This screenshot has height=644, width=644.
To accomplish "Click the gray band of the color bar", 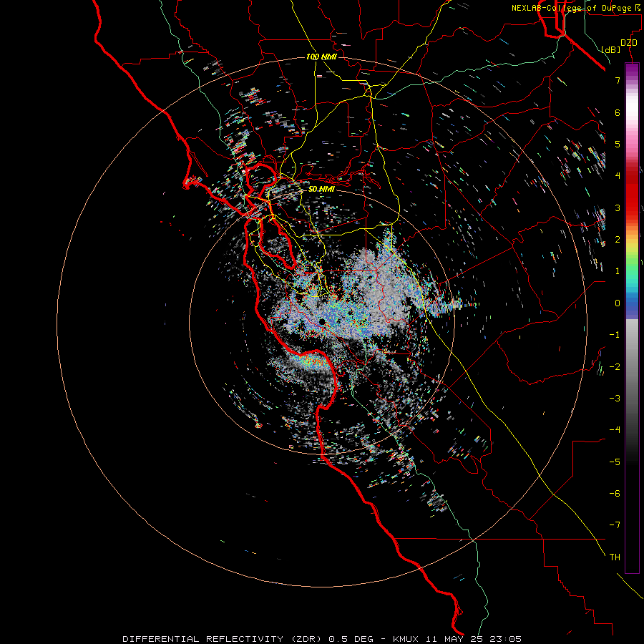I will click(x=632, y=357).
